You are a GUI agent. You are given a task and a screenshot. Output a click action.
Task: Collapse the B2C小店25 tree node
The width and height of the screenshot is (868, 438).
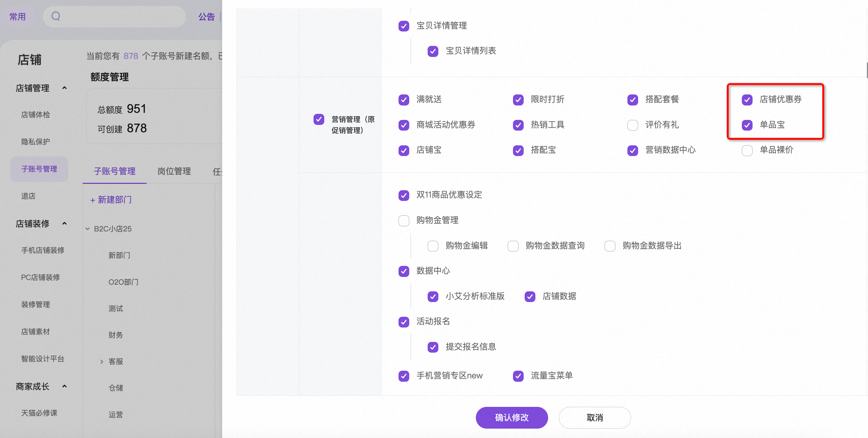(88, 229)
